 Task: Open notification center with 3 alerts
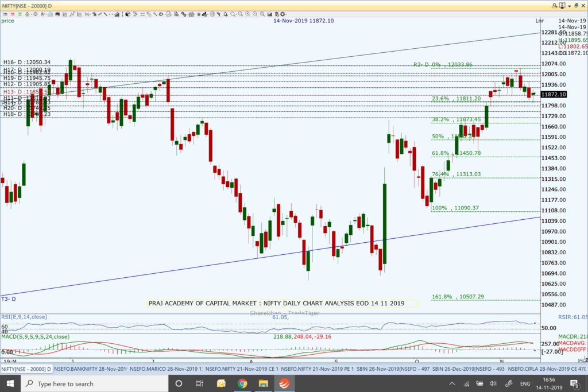[574, 384]
